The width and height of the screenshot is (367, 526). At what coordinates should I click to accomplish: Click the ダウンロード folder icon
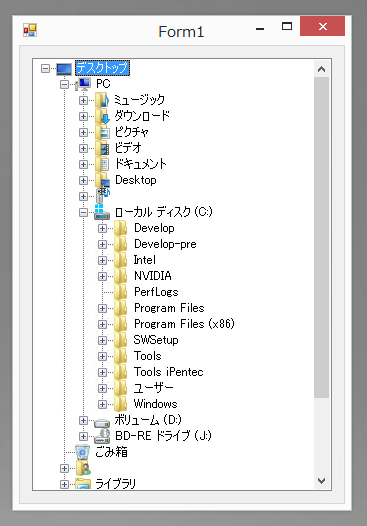tap(102, 116)
